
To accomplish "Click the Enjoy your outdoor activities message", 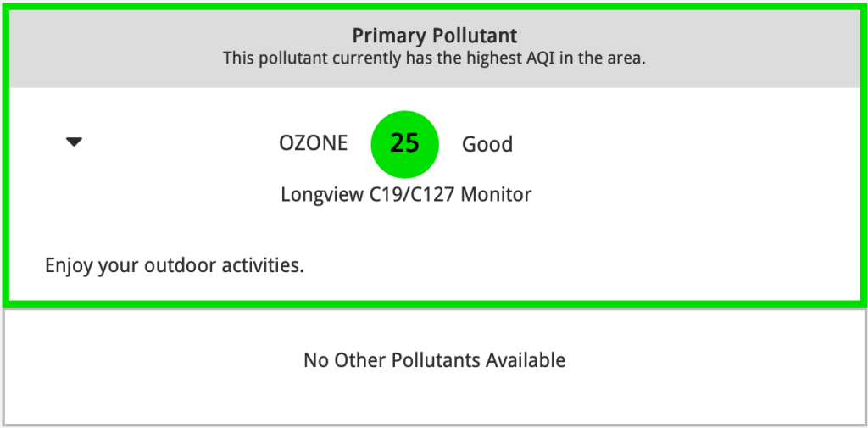I will [x=175, y=266].
